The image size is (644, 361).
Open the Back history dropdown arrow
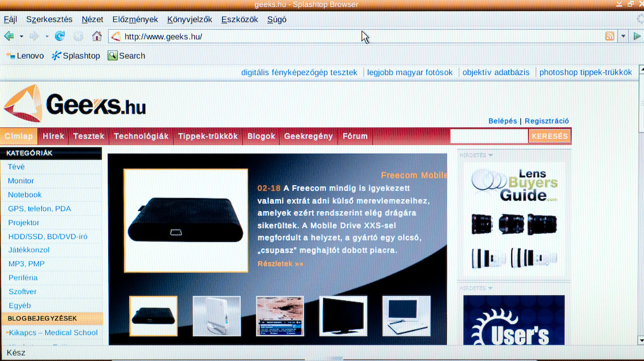pyautogui.click(x=21, y=36)
